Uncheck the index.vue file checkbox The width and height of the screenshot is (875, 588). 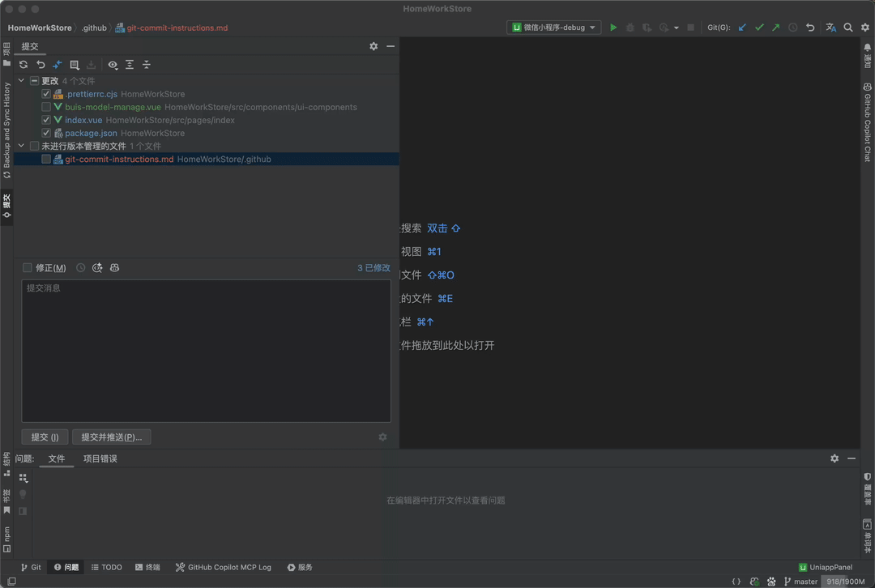[x=46, y=119]
